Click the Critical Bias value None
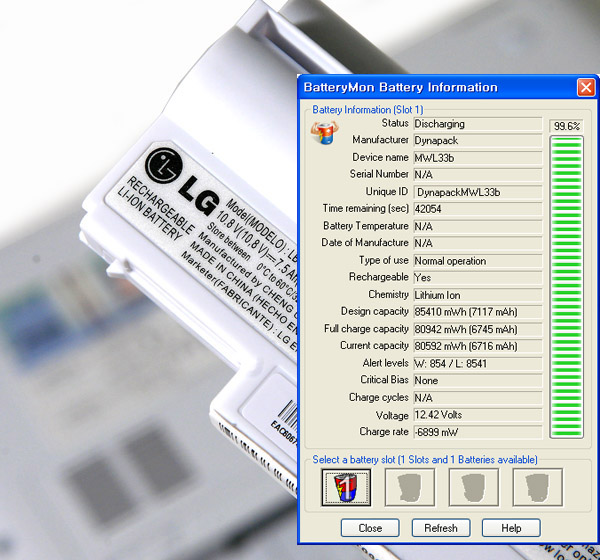Viewport: 600px width, 560px height. click(x=478, y=380)
